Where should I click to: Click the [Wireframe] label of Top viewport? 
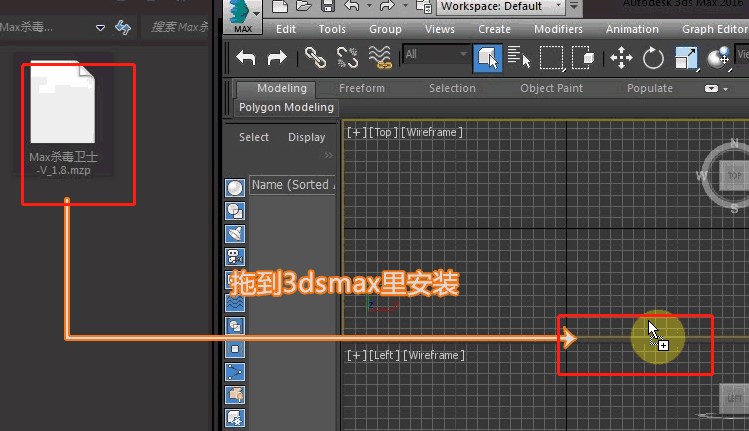click(x=431, y=132)
